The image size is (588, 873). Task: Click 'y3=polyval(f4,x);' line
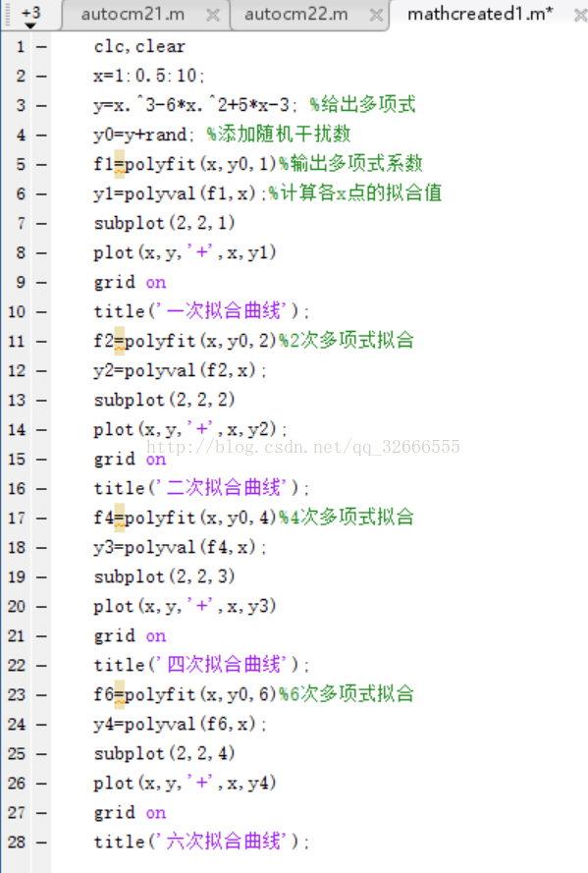pyautogui.click(x=180, y=547)
